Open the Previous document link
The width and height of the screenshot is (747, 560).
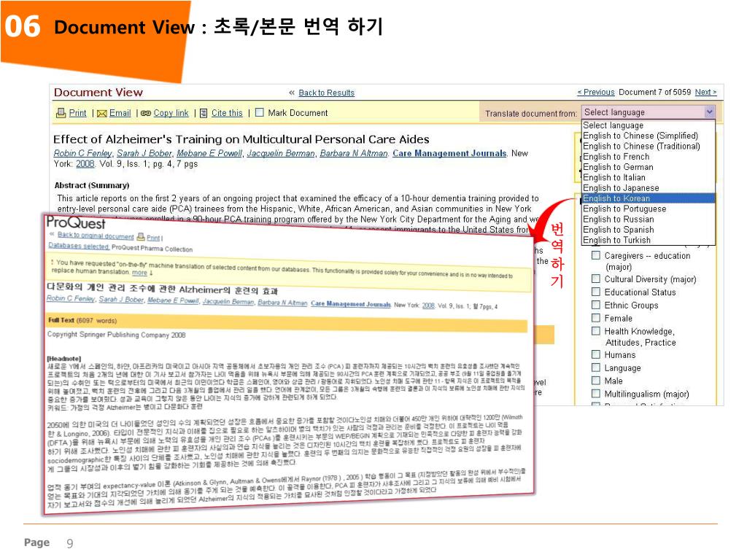(x=595, y=93)
